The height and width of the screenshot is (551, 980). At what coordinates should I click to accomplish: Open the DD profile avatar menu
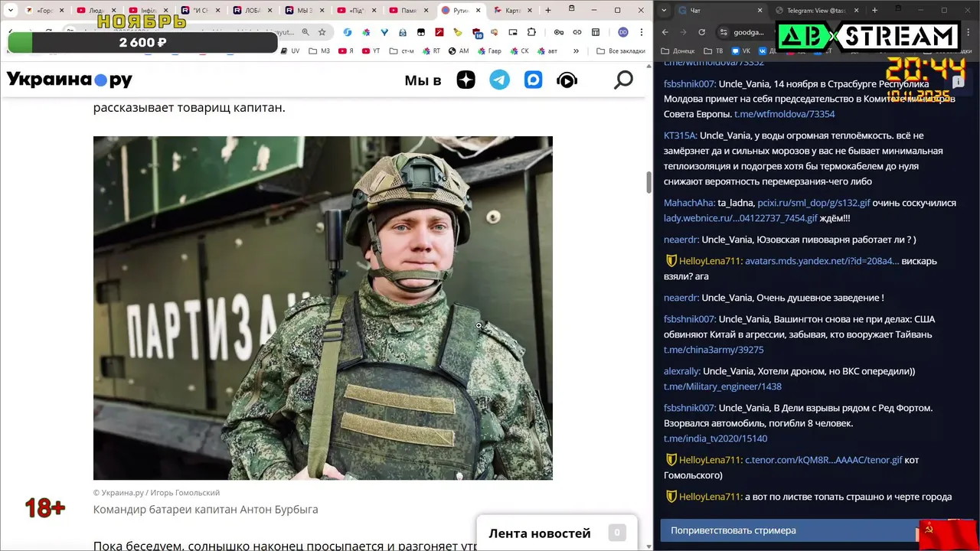623,32
